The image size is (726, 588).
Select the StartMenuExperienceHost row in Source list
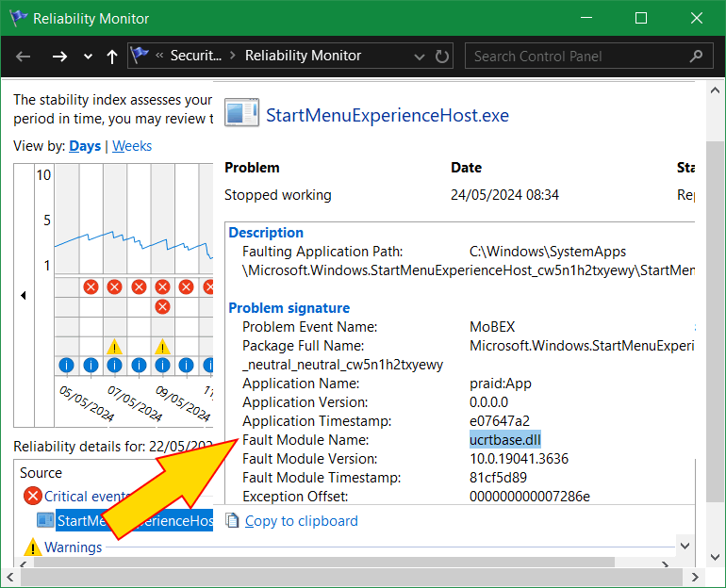click(135, 520)
